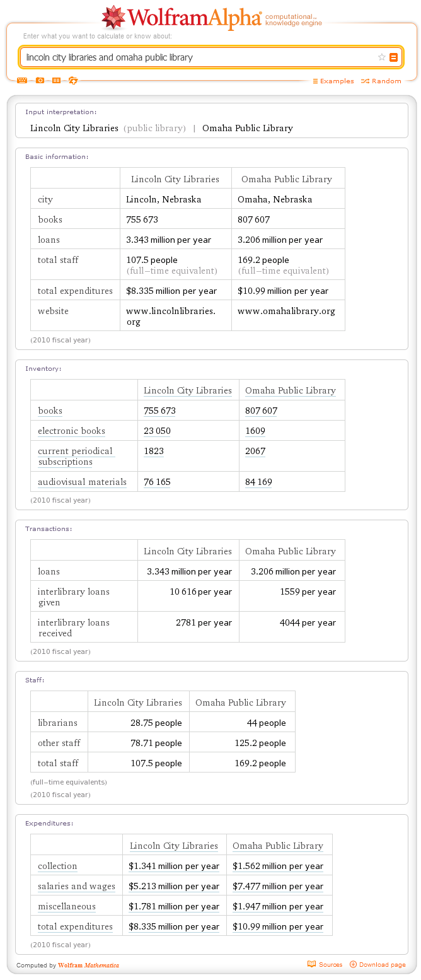Click 'current periodical subscriptions' link

75,456
